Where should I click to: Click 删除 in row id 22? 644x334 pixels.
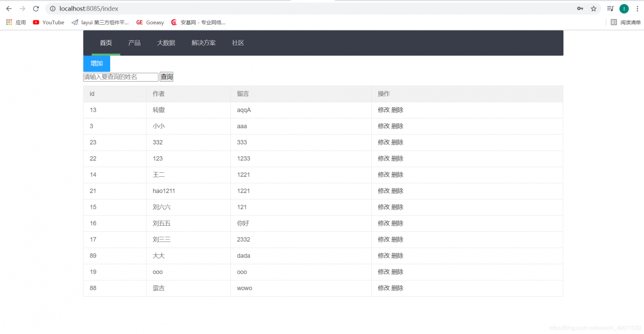pos(397,158)
